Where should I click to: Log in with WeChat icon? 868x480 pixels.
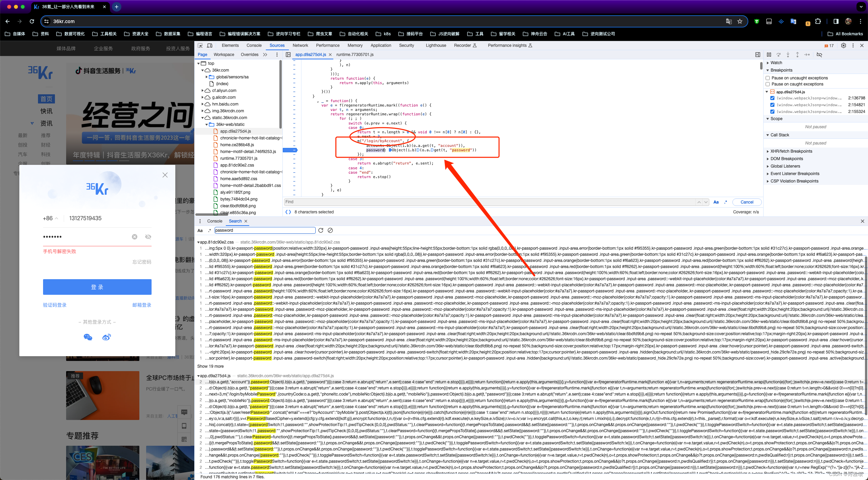88,337
